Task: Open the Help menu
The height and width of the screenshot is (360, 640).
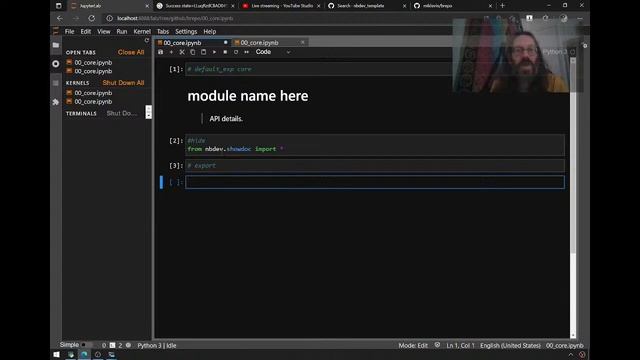Action: (x=210, y=31)
